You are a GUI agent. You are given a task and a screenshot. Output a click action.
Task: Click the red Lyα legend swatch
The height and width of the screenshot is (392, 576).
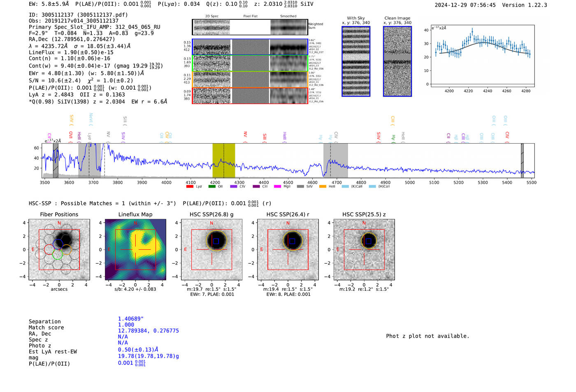tap(190, 186)
